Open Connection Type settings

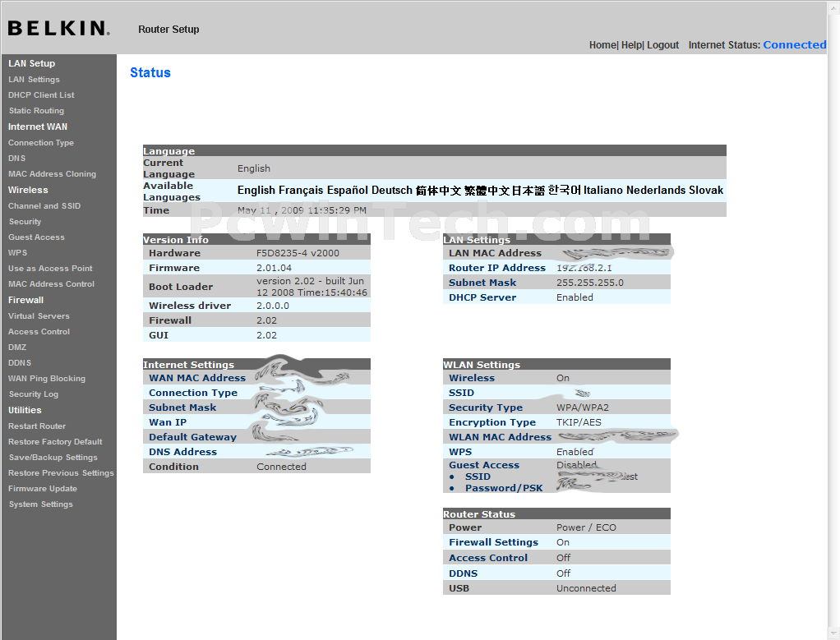click(x=41, y=142)
